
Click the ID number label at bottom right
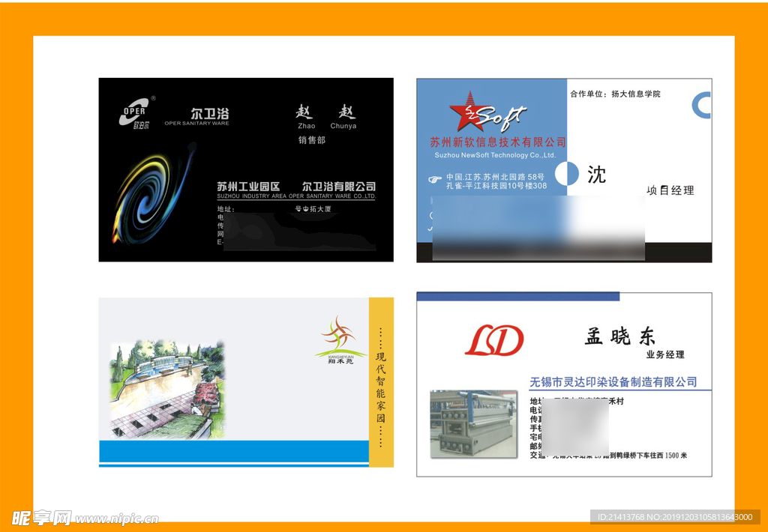coord(675,517)
